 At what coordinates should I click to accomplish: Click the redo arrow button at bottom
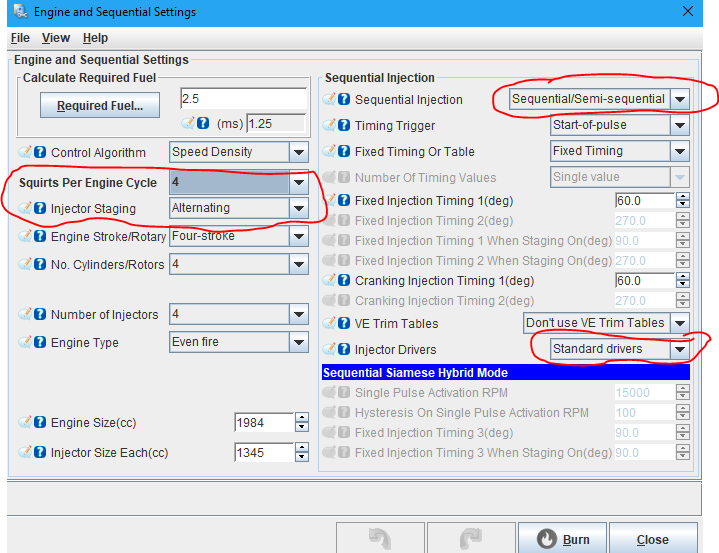click(473, 540)
